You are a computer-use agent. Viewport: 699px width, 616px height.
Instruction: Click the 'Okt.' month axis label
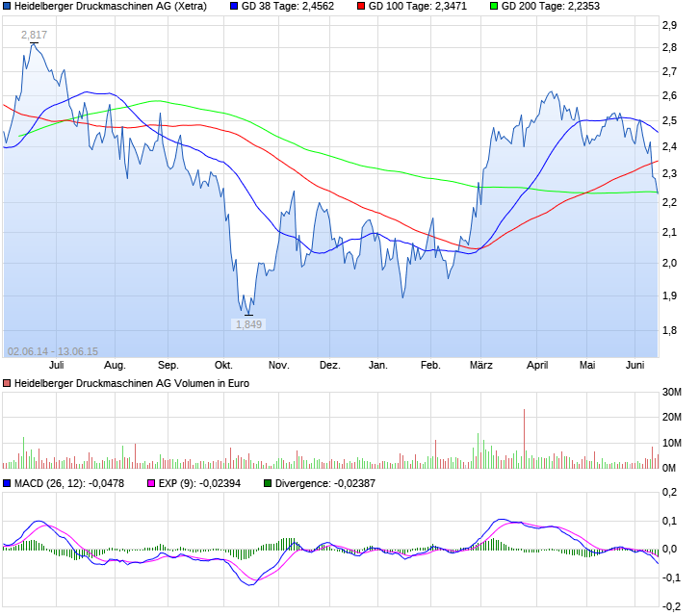tap(223, 365)
